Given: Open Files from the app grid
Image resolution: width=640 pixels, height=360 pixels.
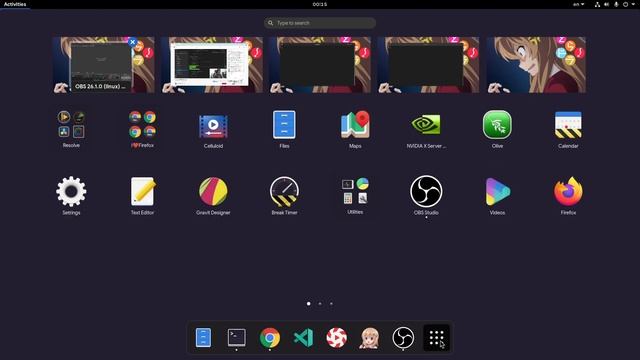Looking at the screenshot, I should 284,129.
